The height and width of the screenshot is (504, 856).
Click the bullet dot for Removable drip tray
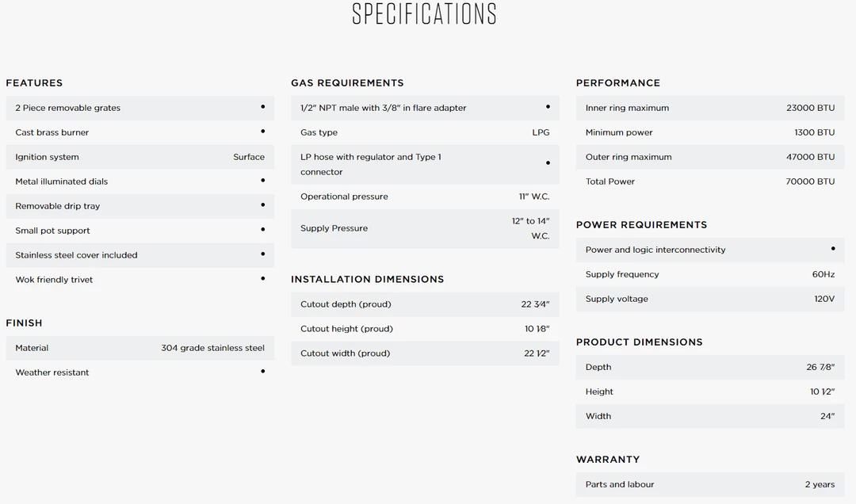pos(263,205)
